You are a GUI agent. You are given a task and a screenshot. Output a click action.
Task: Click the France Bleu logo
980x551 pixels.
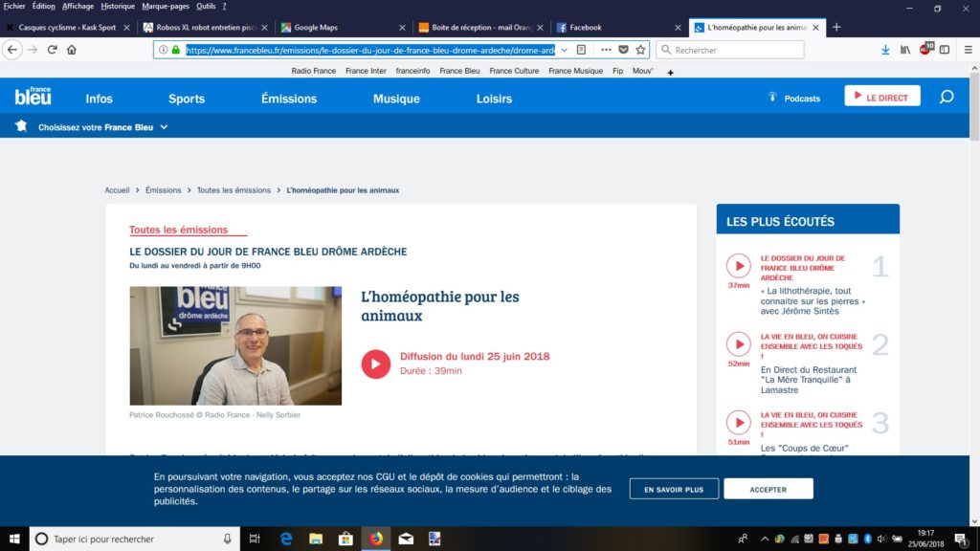click(33, 96)
